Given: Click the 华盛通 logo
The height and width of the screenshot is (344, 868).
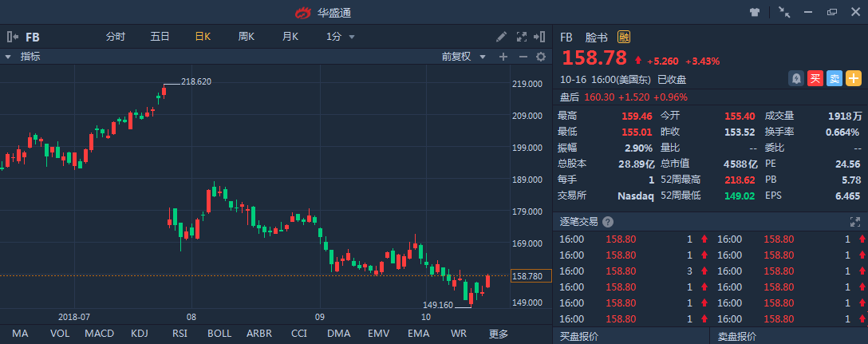Looking at the screenshot, I should tap(302, 12).
